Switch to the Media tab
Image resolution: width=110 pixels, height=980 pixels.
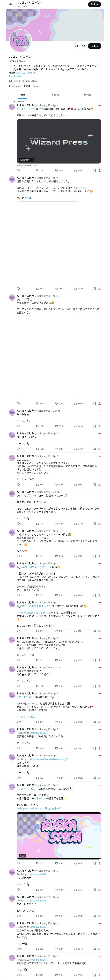(x=88, y=95)
